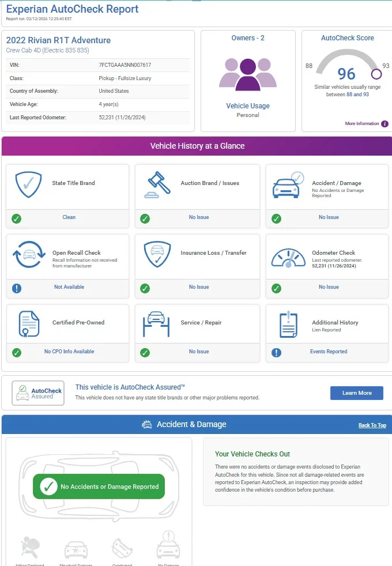Click the Accident / Damage car icon
392x566 pixels.
[x=288, y=185]
